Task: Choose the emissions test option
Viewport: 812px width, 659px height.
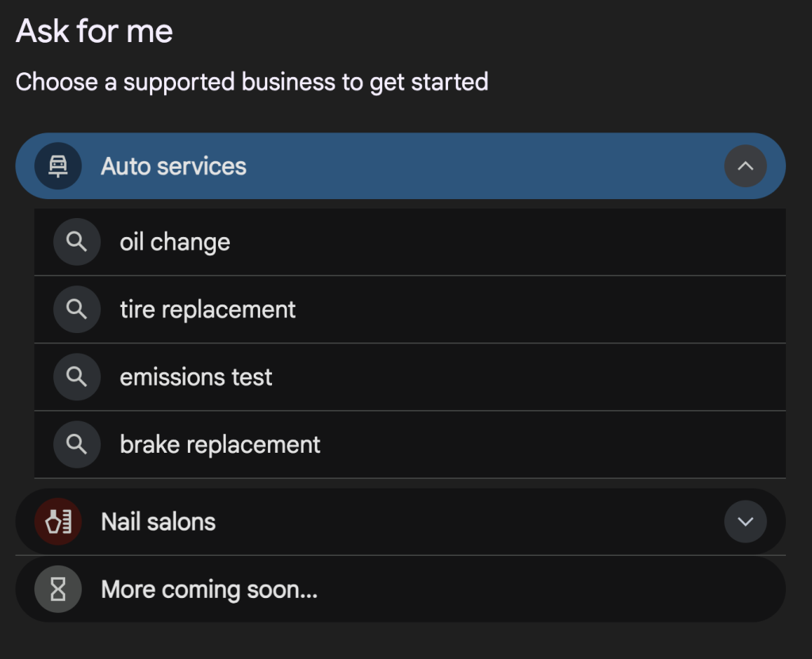Action: pos(195,377)
